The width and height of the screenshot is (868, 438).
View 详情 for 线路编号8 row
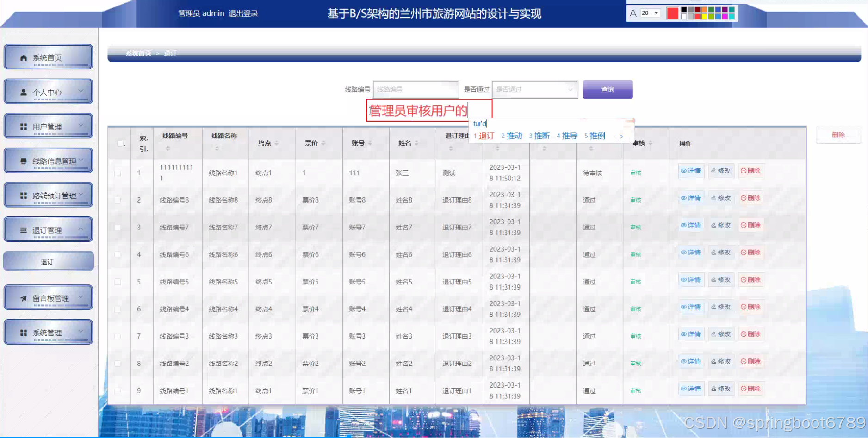691,198
